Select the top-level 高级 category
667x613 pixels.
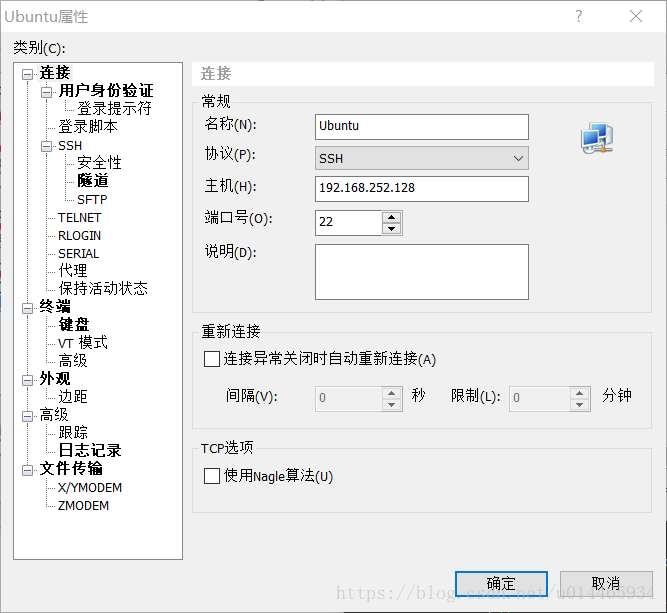54,414
